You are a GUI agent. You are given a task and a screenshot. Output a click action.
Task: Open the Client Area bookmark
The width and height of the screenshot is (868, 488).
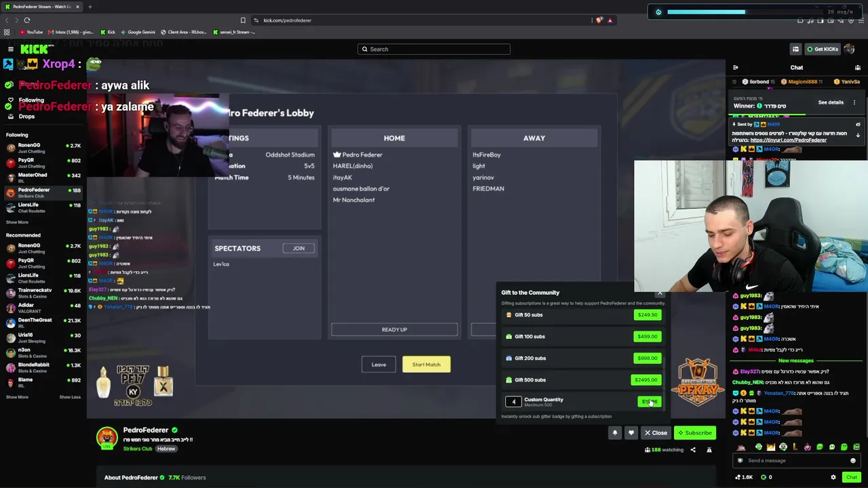pyautogui.click(x=184, y=32)
